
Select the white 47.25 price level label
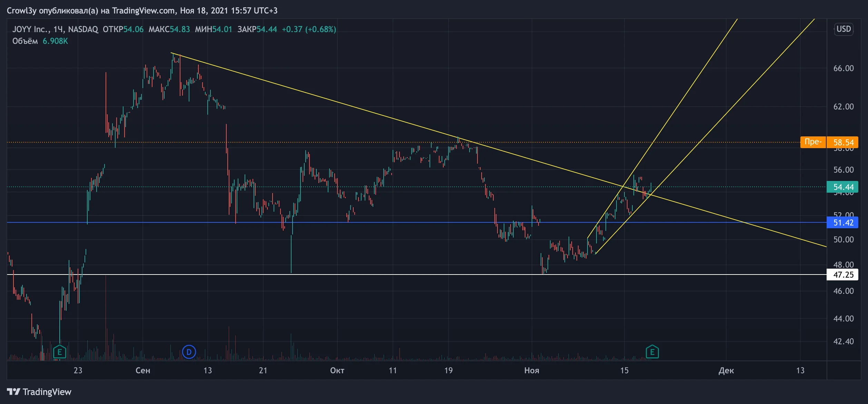(x=842, y=275)
